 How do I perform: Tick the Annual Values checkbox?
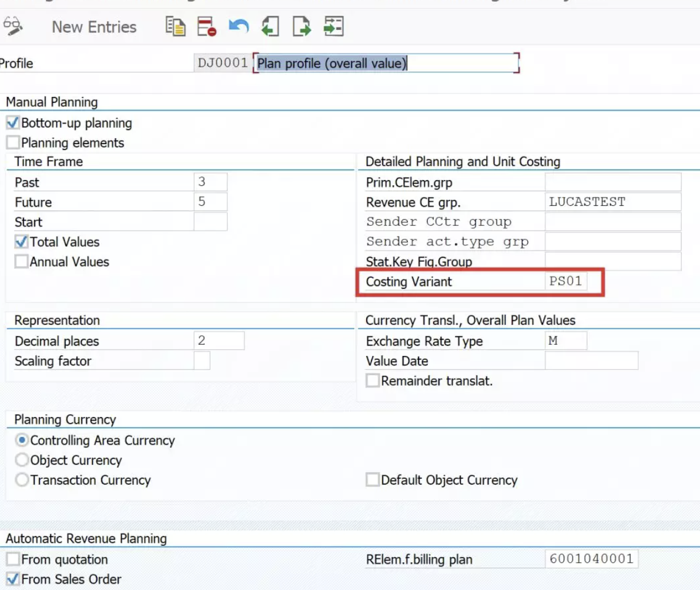point(21,262)
